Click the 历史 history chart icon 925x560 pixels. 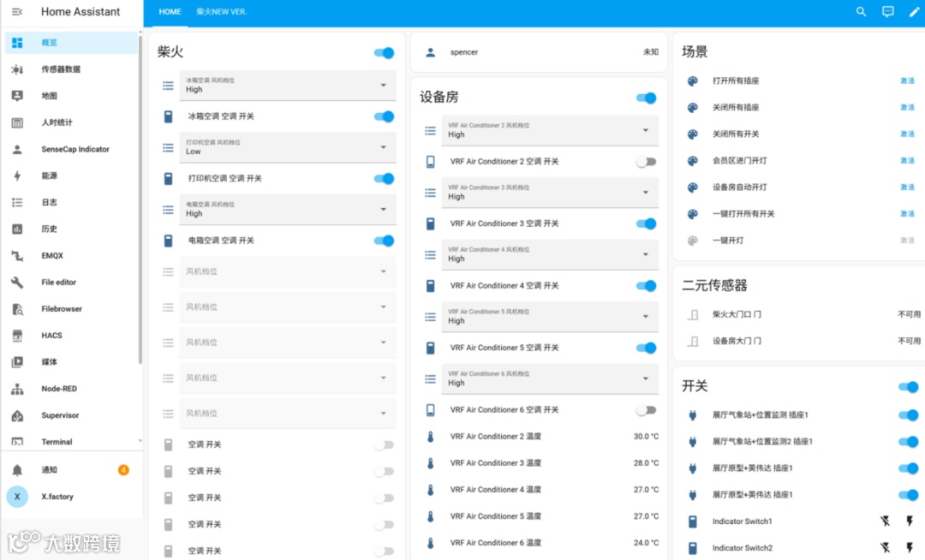[17, 229]
